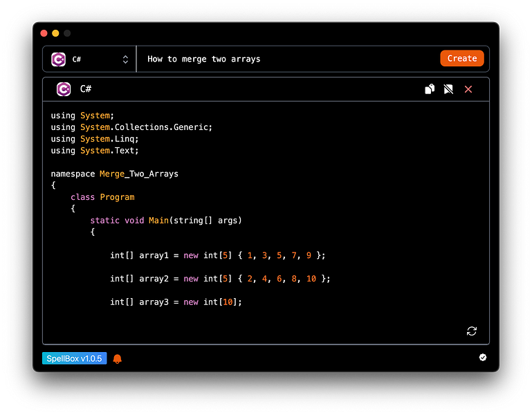Close the code result with red X
This screenshot has height=415, width=532.
pos(468,89)
